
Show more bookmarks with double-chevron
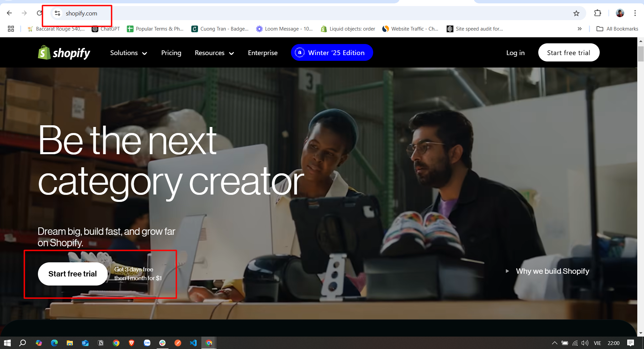580,29
